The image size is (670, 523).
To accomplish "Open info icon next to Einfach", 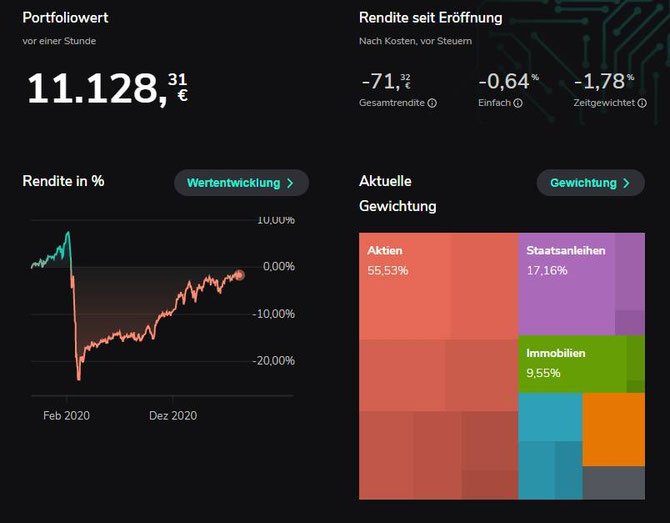I will point(518,103).
